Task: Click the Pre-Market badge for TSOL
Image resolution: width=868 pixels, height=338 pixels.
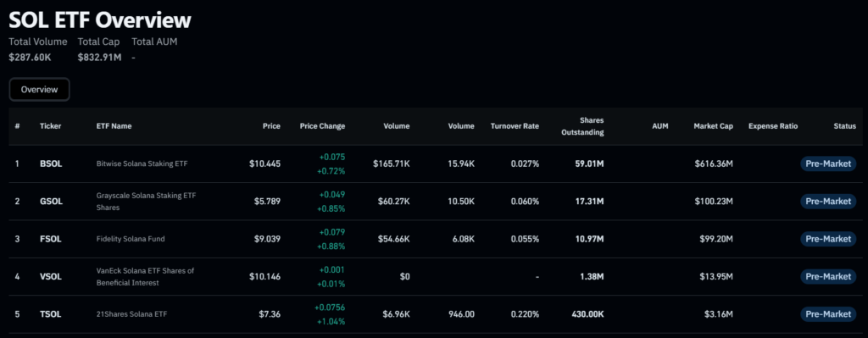Action: pos(828,314)
